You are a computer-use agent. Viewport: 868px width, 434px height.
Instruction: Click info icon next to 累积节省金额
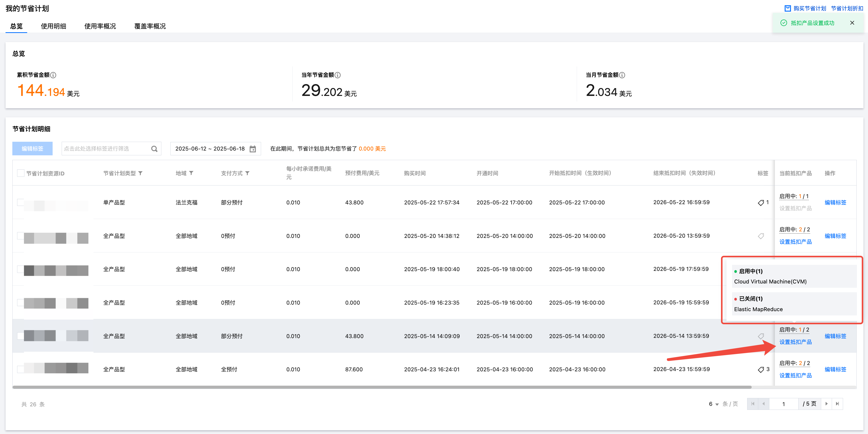pyautogui.click(x=53, y=75)
